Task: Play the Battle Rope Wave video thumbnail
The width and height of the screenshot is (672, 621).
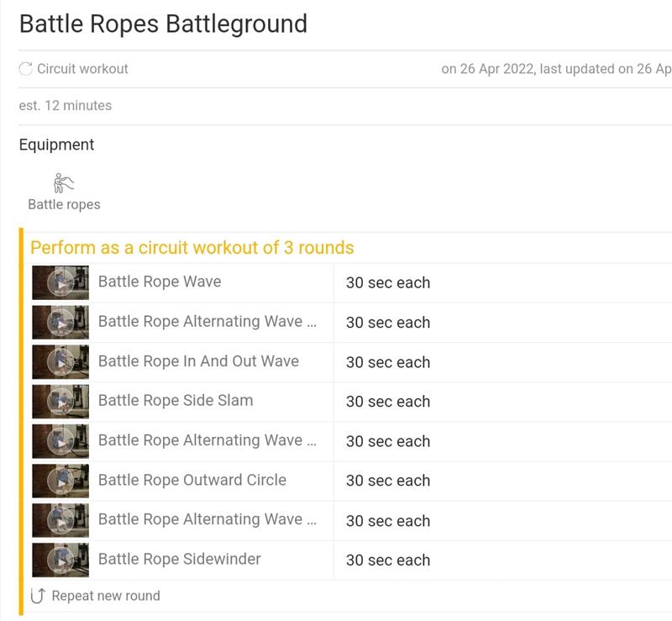Action: (60, 282)
